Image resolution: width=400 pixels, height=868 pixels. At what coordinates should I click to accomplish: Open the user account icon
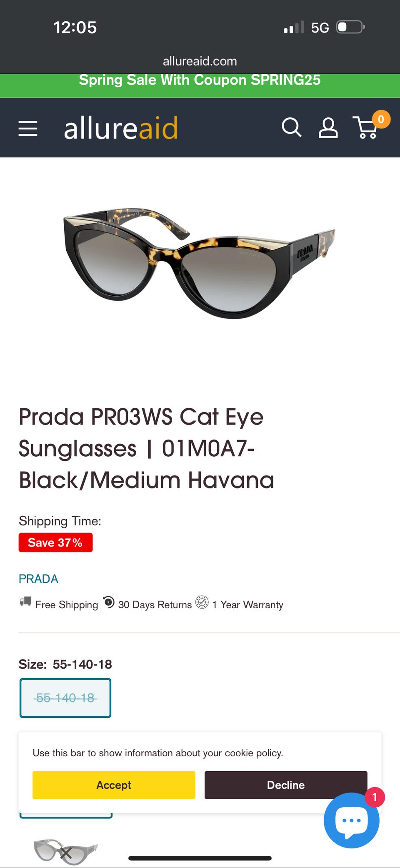point(328,128)
